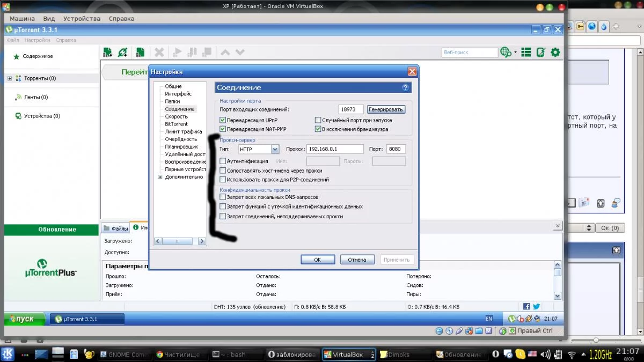Open Preferences via the green gear icon
This screenshot has height=362, width=644.
pyautogui.click(x=555, y=52)
